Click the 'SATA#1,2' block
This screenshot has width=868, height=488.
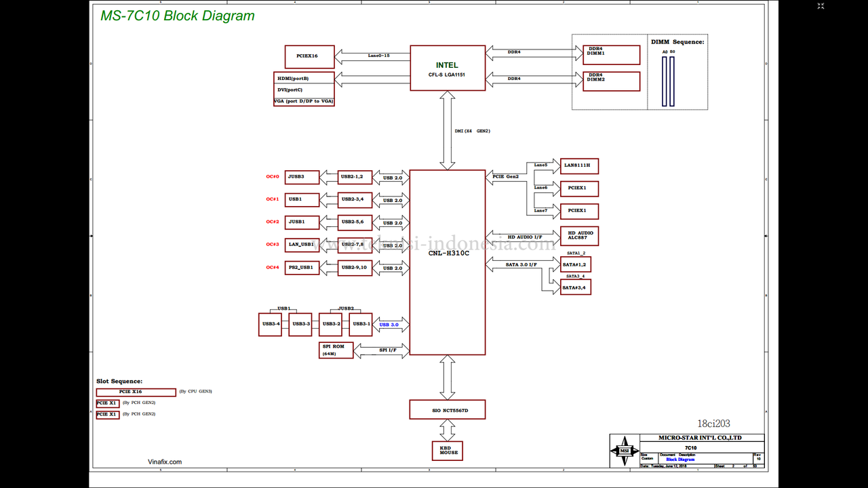[576, 265]
